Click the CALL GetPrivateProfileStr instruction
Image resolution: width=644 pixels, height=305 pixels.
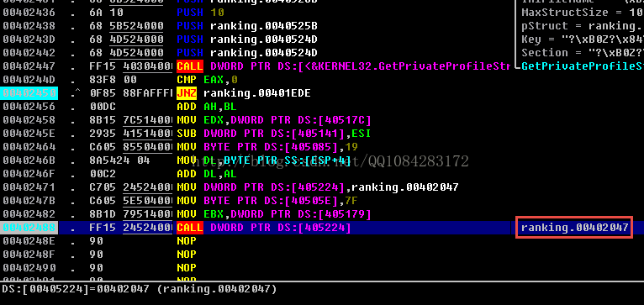pyautogui.click(x=343, y=66)
